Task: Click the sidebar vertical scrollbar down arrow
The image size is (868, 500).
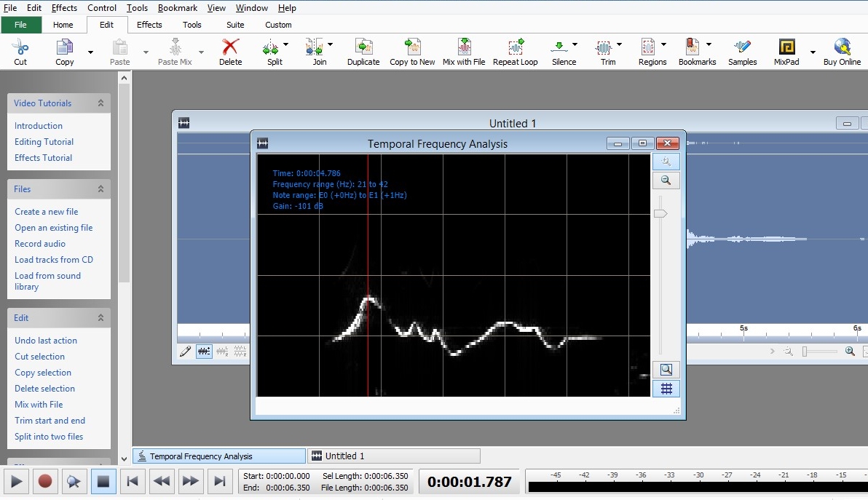Action: pos(124,459)
